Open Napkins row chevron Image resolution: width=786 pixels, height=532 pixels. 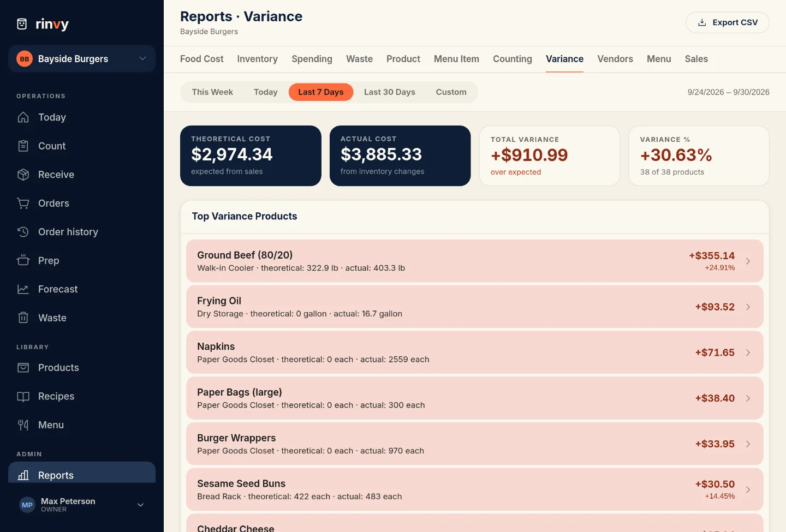(748, 352)
